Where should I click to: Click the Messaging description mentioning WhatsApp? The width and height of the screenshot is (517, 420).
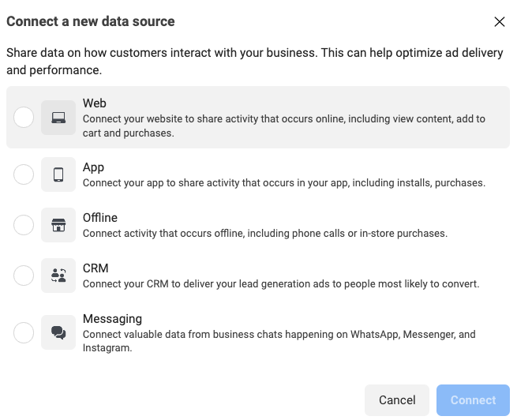(279, 341)
